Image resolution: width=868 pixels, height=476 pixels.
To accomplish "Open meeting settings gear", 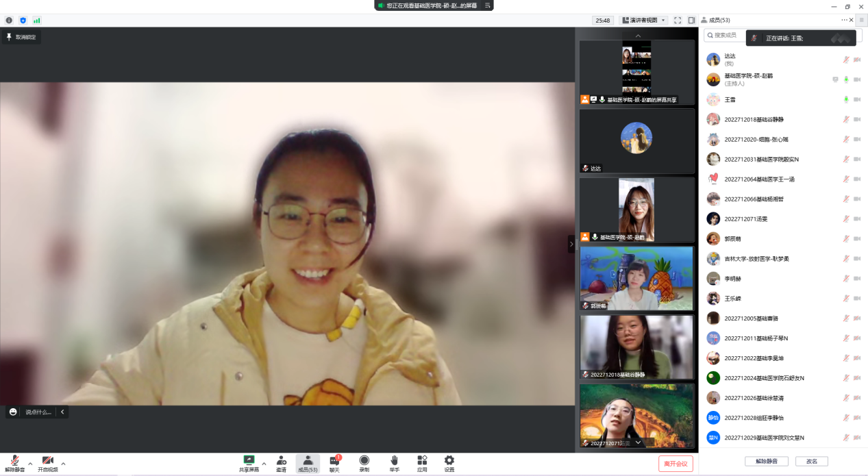I will pos(449,463).
